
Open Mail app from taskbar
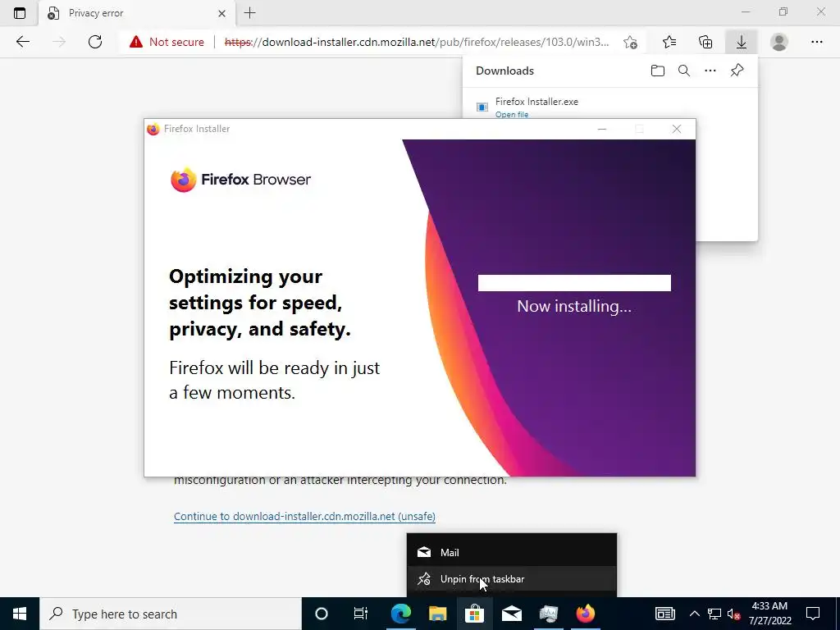[512, 614]
